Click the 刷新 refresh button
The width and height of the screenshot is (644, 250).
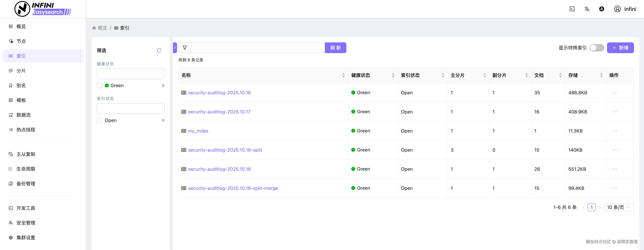pos(335,48)
